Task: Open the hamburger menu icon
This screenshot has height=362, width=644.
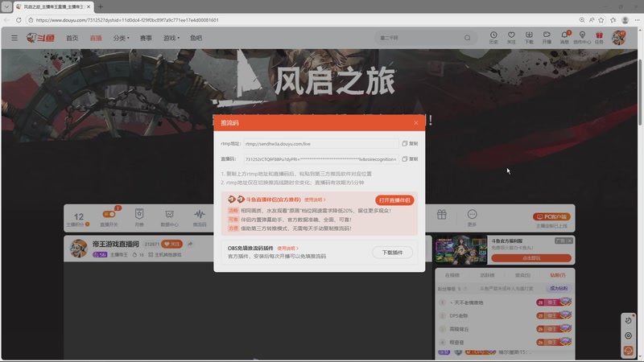Action: click(14, 38)
